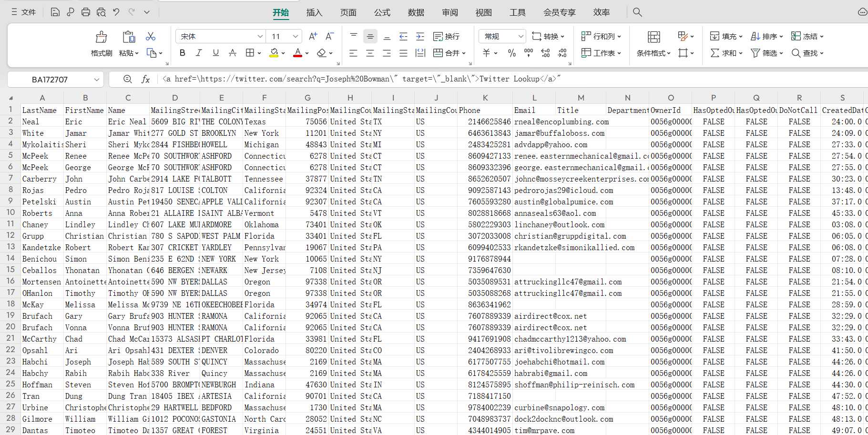Click the increase font size icon
Image resolution: width=868 pixels, height=435 pixels.
(x=313, y=36)
